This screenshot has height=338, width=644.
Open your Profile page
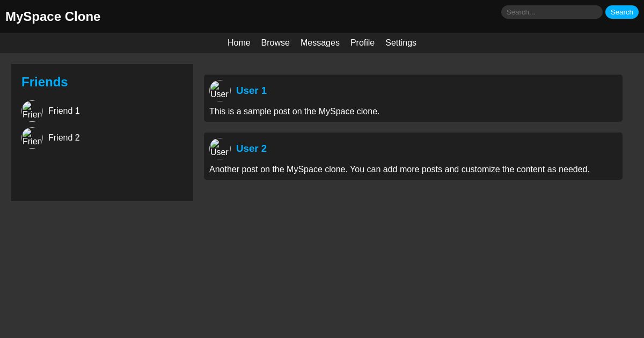[x=362, y=43]
